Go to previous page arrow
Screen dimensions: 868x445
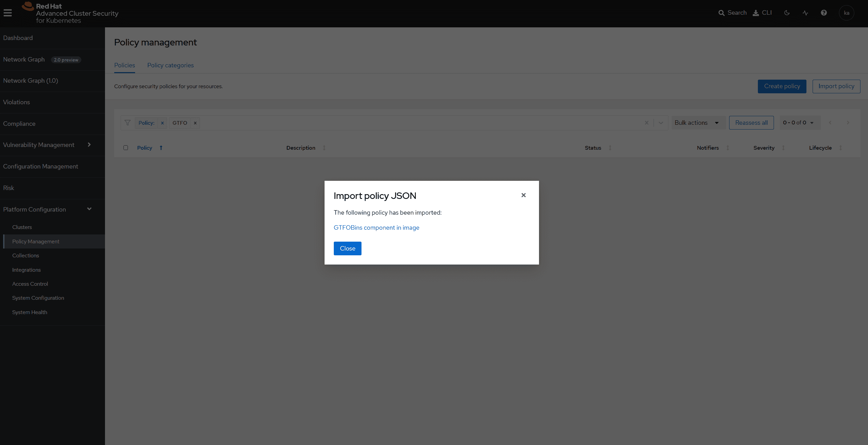click(830, 123)
